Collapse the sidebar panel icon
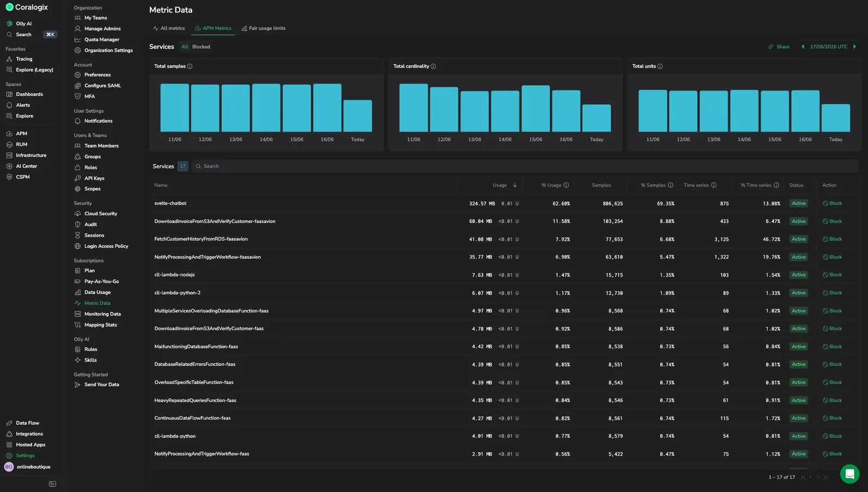The width and height of the screenshot is (868, 492). [x=53, y=484]
